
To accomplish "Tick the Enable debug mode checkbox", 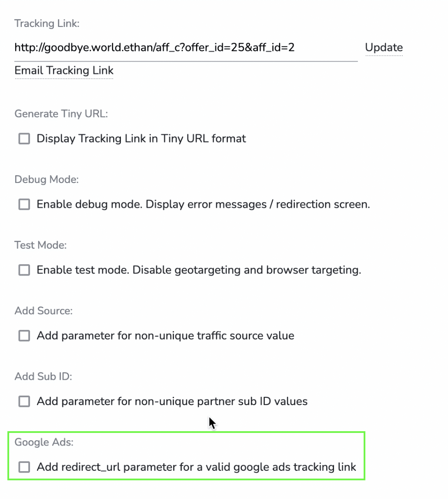I will click(x=24, y=204).
